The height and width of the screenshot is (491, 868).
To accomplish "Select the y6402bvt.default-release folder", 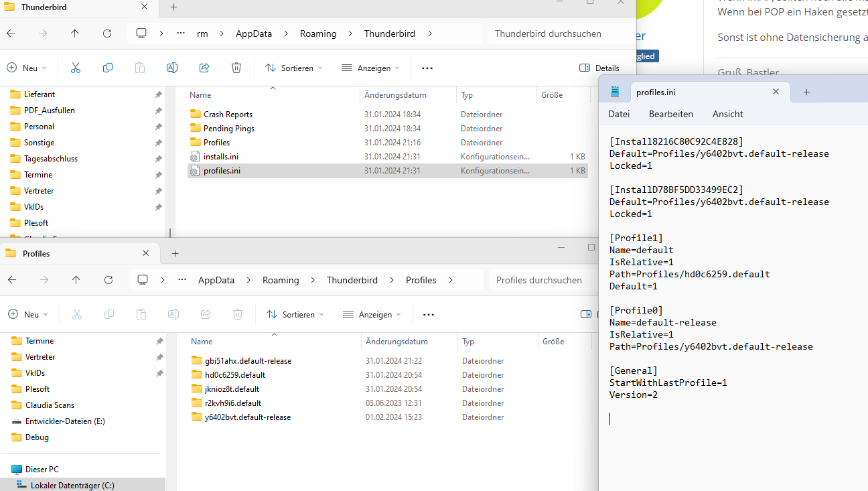I will pyautogui.click(x=248, y=417).
